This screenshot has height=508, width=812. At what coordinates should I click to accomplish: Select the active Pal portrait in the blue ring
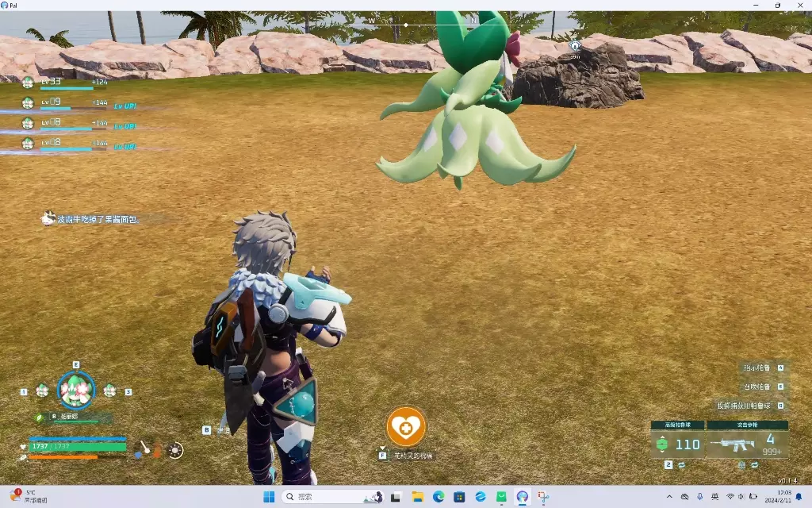coord(76,390)
